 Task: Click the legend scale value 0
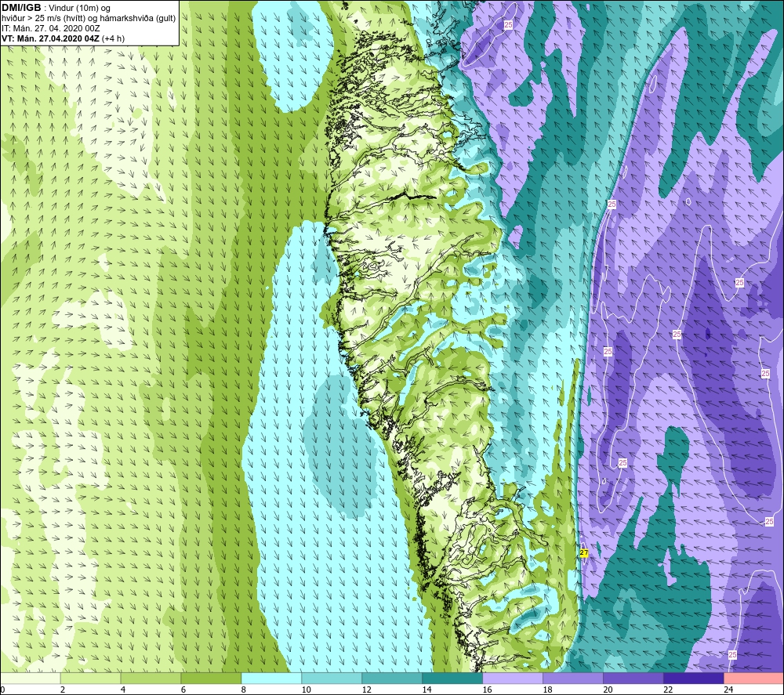(x=2, y=690)
